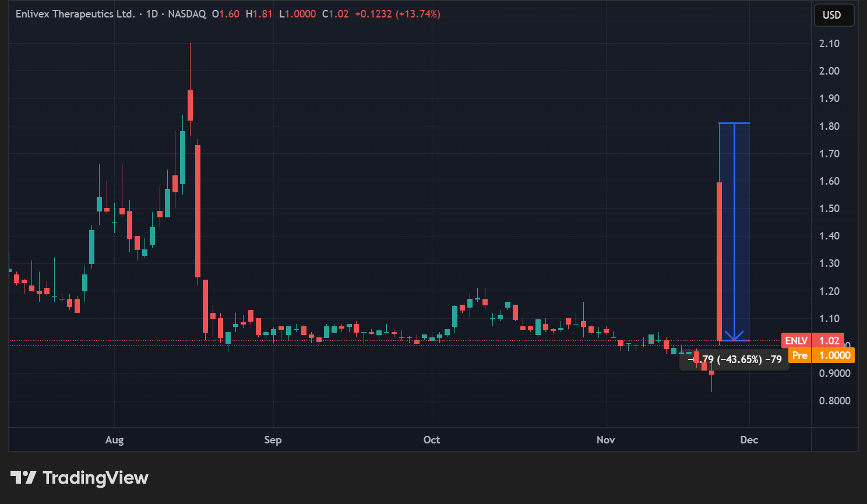Viewport: 867px width, 504px height.
Task: Click the 1.02 current price tag
Action: [829, 341]
